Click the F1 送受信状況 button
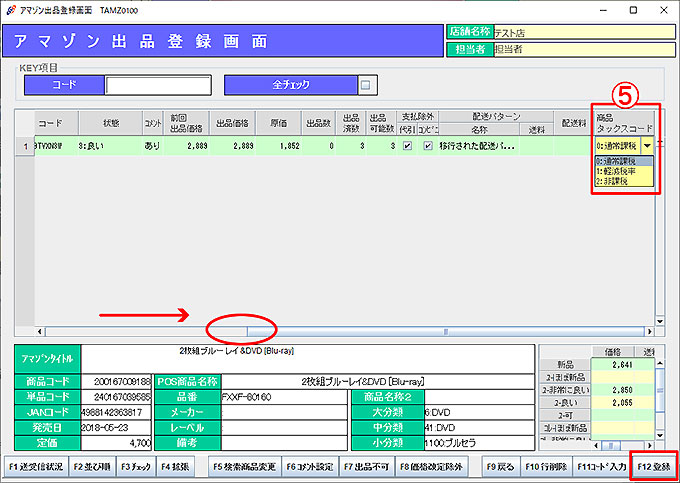 tap(35, 466)
